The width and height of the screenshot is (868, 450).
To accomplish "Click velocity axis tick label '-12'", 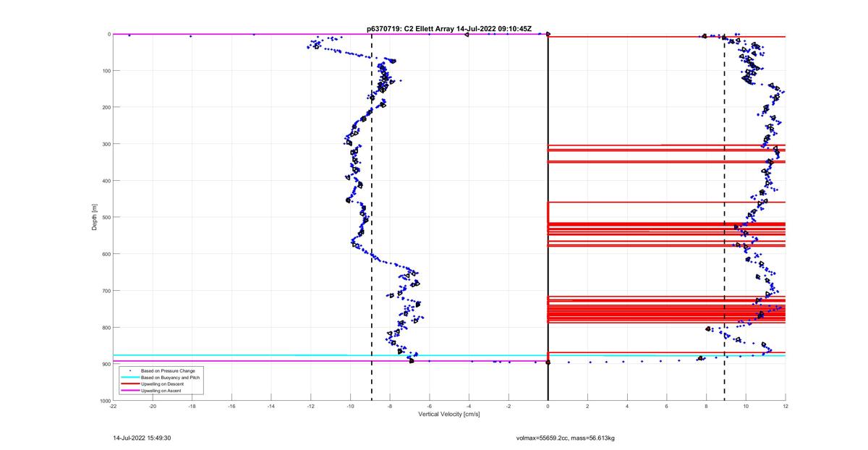I will point(310,407).
